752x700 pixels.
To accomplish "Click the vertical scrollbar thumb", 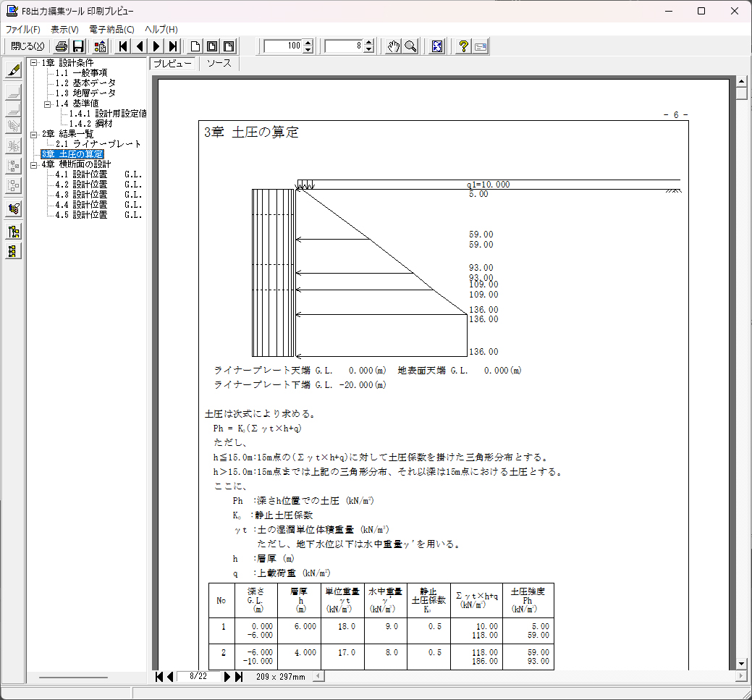I will click(x=741, y=93).
